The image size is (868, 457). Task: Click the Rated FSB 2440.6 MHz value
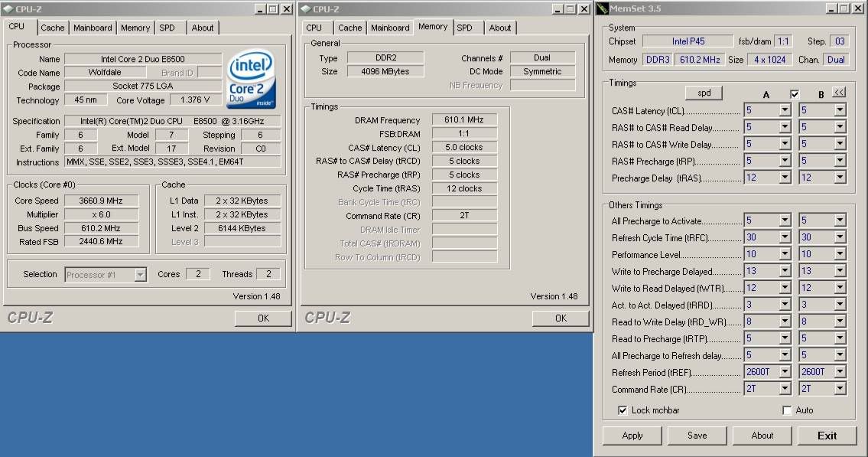101,242
